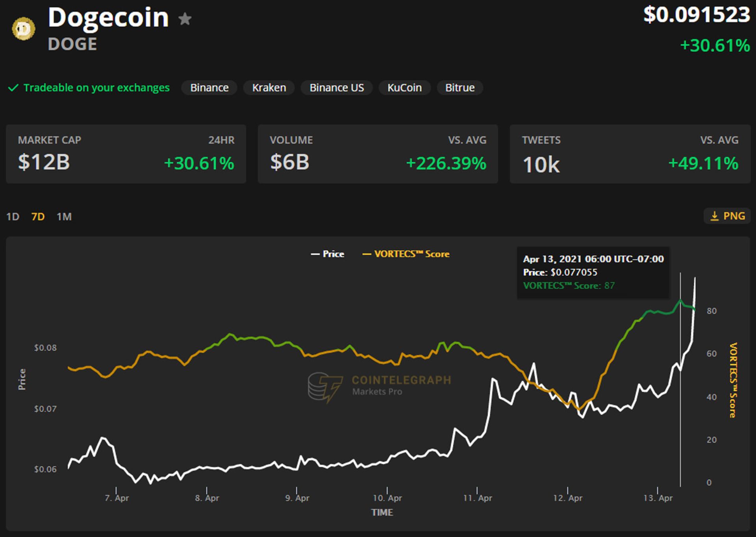Click the Binance exchange tag

tap(209, 87)
